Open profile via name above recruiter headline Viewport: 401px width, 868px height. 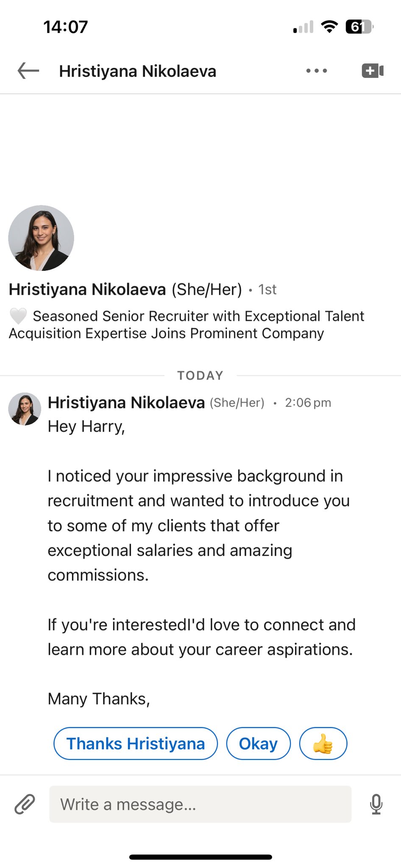pyautogui.click(x=87, y=289)
